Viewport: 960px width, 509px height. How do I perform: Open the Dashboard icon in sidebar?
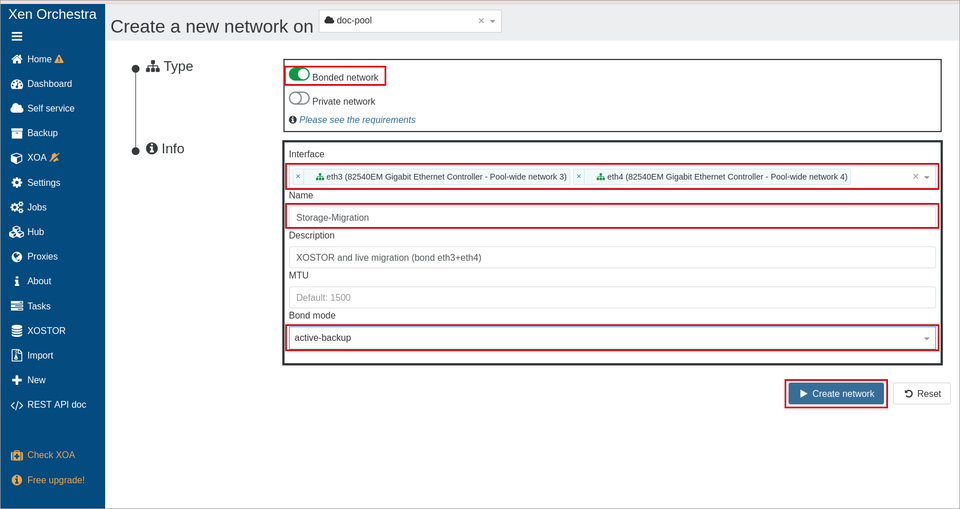[x=17, y=84]
